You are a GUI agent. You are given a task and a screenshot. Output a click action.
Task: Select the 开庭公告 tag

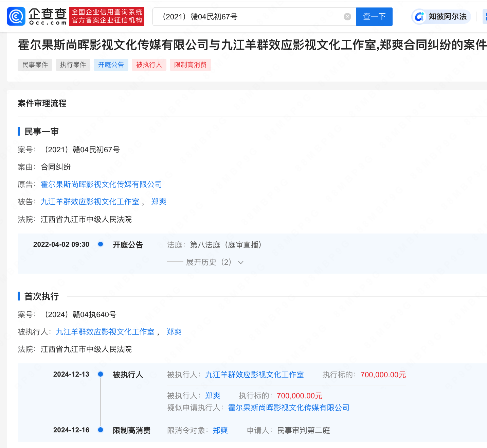[111, 65]
